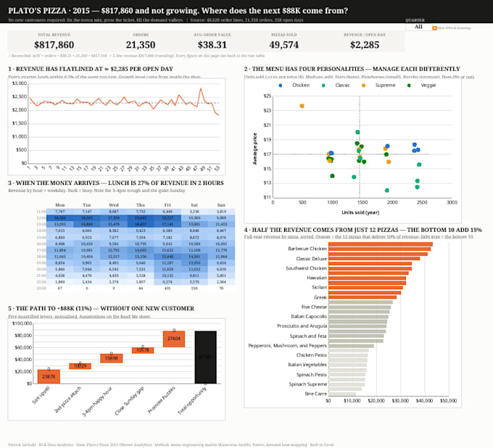Select the Avg Order Value figure $38.31
This screenshot has height=448, width=493.
point(212,45)
